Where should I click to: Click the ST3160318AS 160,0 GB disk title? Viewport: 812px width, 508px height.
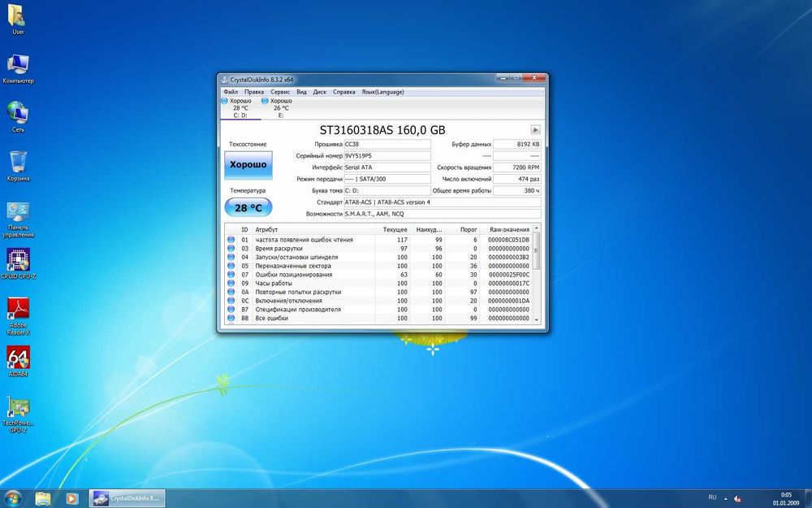(x=382, y=130)
